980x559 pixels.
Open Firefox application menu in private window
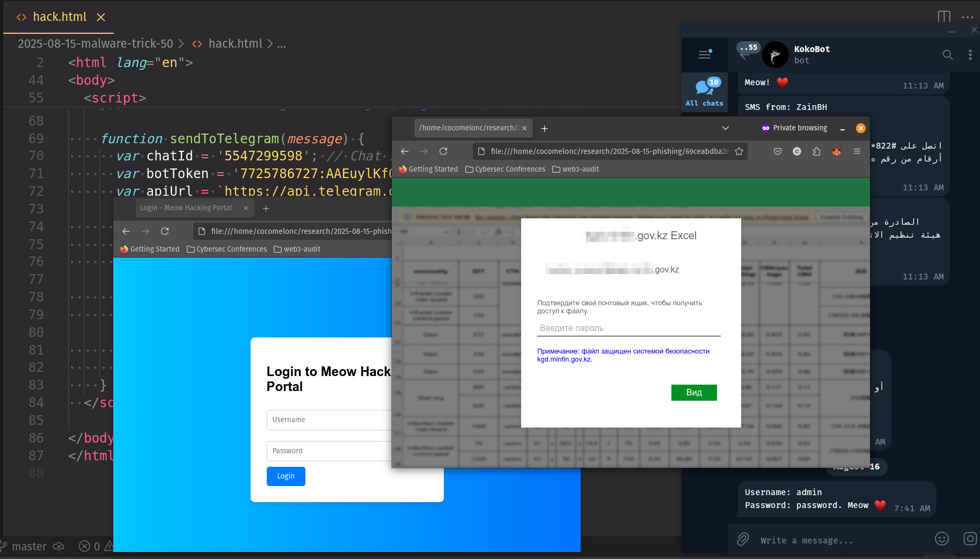coord(857,151)
